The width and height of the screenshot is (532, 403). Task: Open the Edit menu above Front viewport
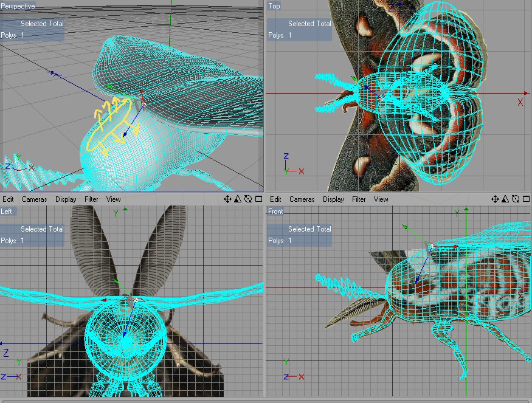(275, 199)
